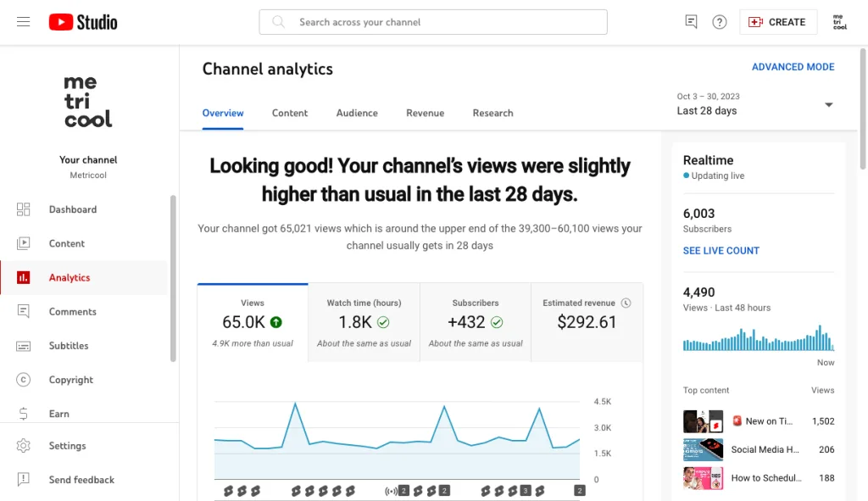Screen dimensions: 868x501
Task: Click the realtime views bar chart
Action: click(759, 337)
